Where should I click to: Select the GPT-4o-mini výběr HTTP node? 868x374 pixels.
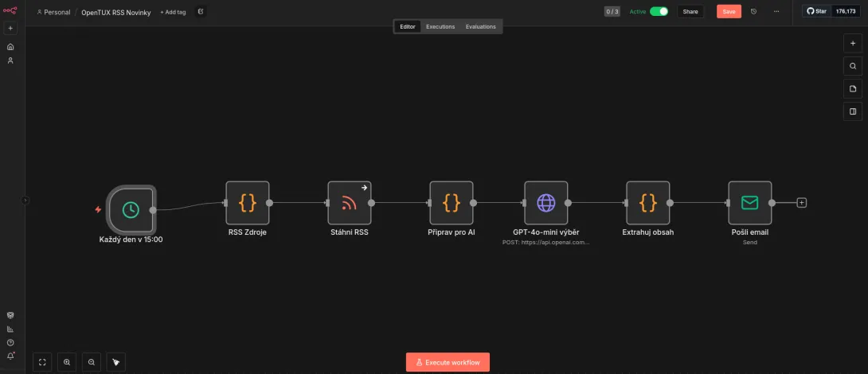(545, 203)
